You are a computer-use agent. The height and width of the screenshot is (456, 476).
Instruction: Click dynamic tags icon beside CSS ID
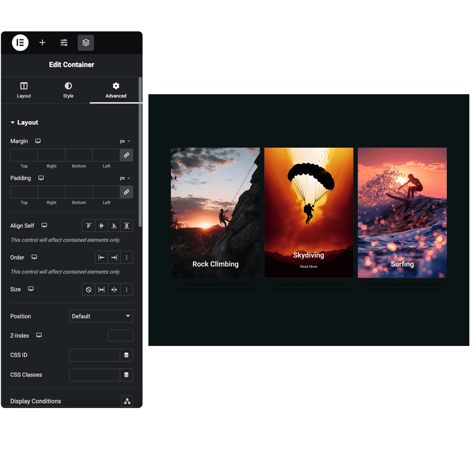tap(126, 355)
